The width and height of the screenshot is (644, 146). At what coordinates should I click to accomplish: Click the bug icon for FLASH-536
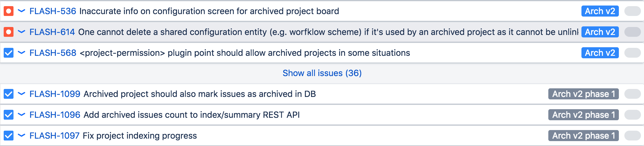(x=9, y=11)
